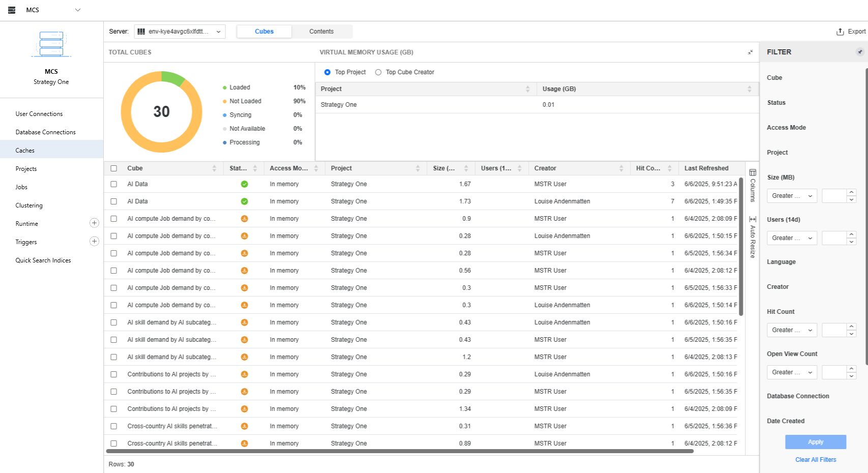868x473 pixels.
Task: Open Hit Count Greater operator dropdown
Action: coord(792,330)
